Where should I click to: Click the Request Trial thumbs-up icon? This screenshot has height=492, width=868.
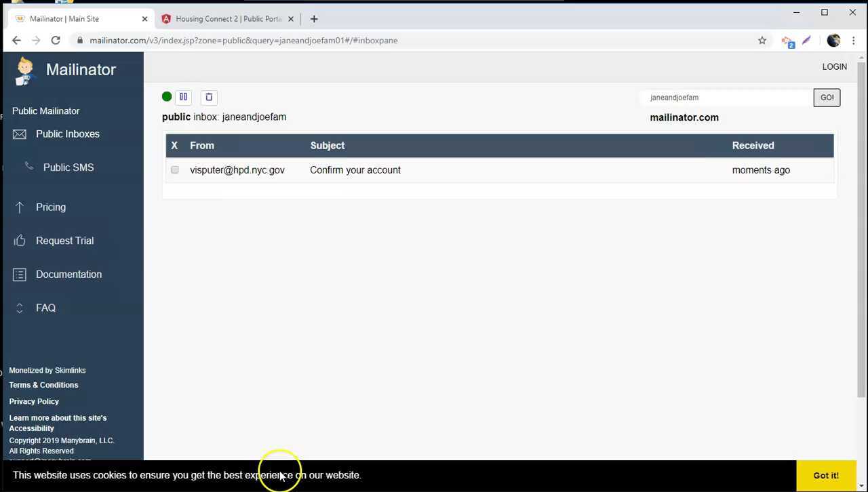pyautogui.click(x=19, y=241)
